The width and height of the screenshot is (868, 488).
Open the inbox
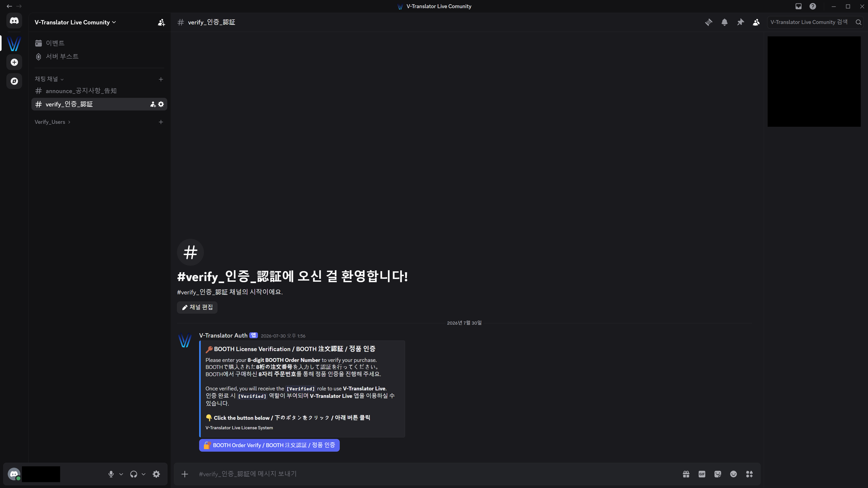point(799,6)
